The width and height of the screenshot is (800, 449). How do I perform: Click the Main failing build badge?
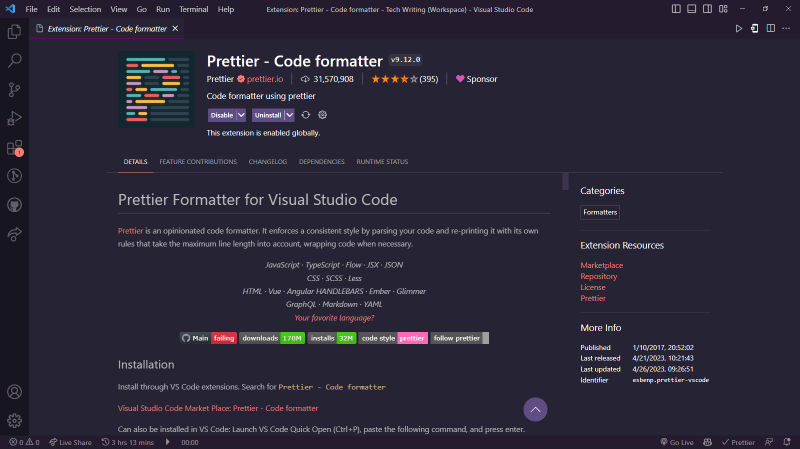coord(208,338)
